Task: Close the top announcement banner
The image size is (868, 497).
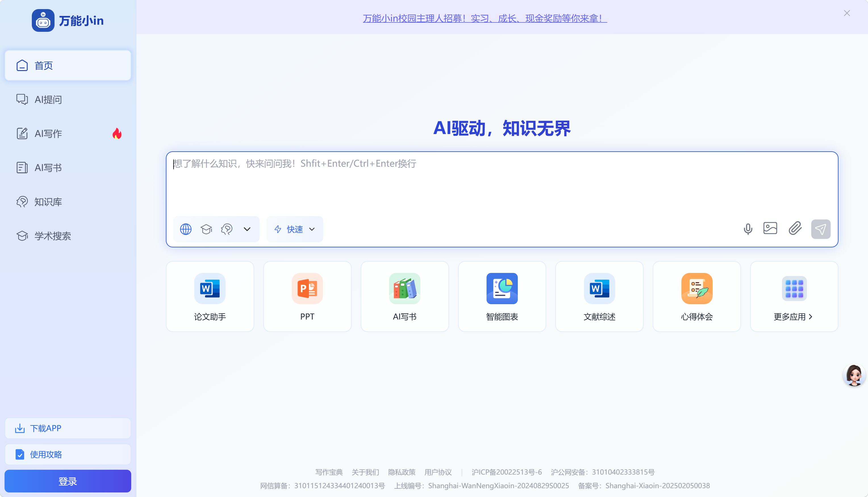Action: tap(847, 13)
